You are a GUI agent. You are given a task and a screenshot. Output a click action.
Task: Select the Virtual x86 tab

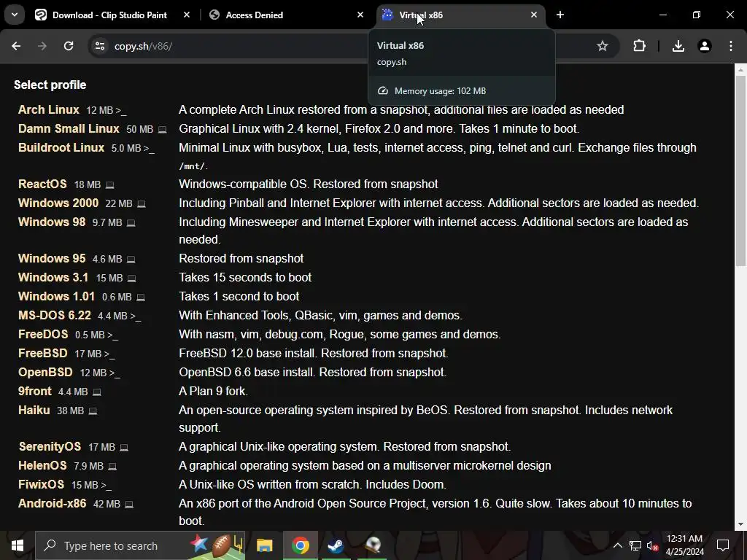coord(460,15)
